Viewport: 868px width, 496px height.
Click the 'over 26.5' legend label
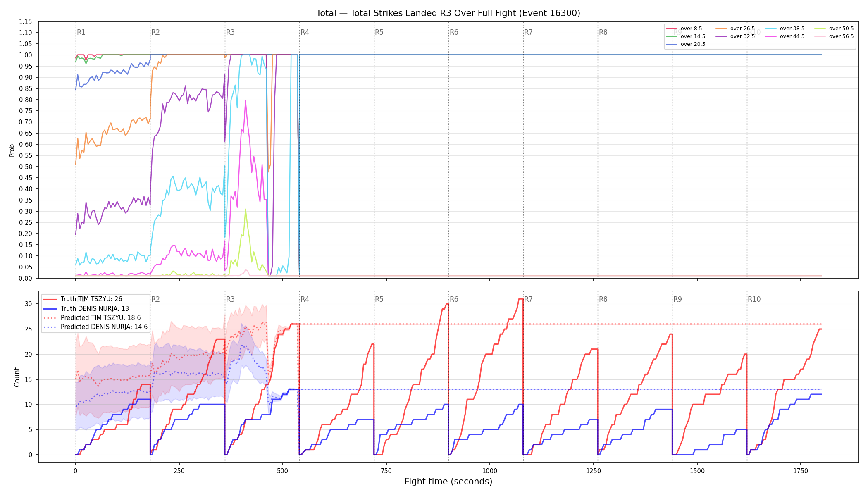tap(742, 29)
